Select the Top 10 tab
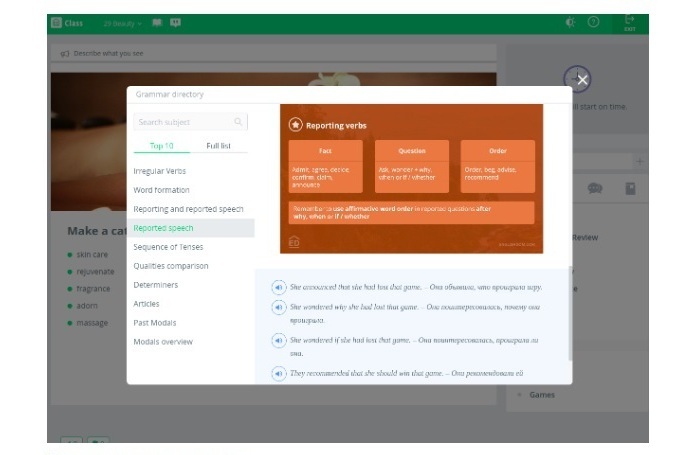The image size is (700, 455). pyautogui.click(x=161, y=146)
